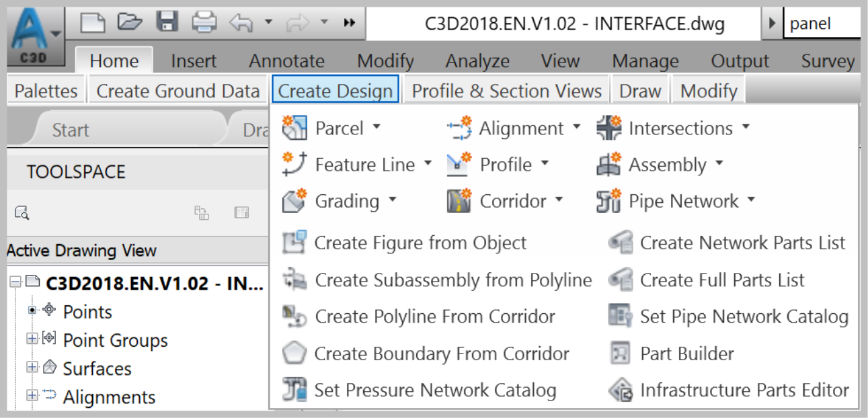Open the Assembly dropdown arrow
868x418 pixels.
pos(719,163)
